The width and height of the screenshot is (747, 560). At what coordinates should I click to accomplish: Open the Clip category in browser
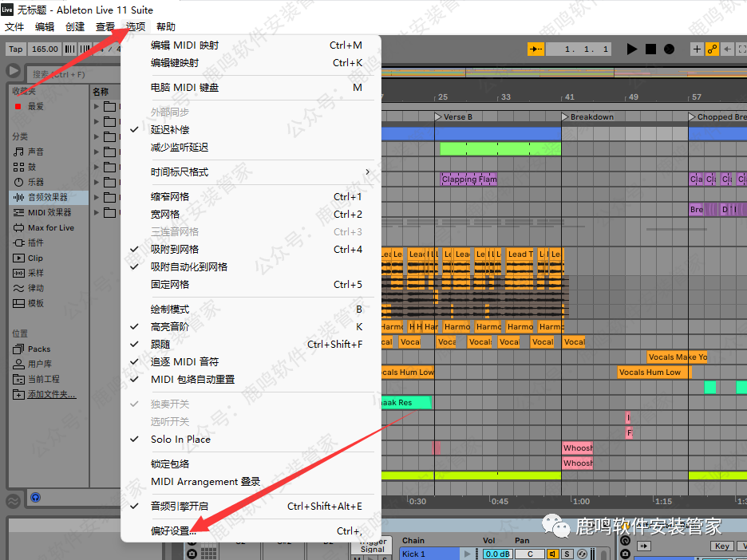[35, 258]
